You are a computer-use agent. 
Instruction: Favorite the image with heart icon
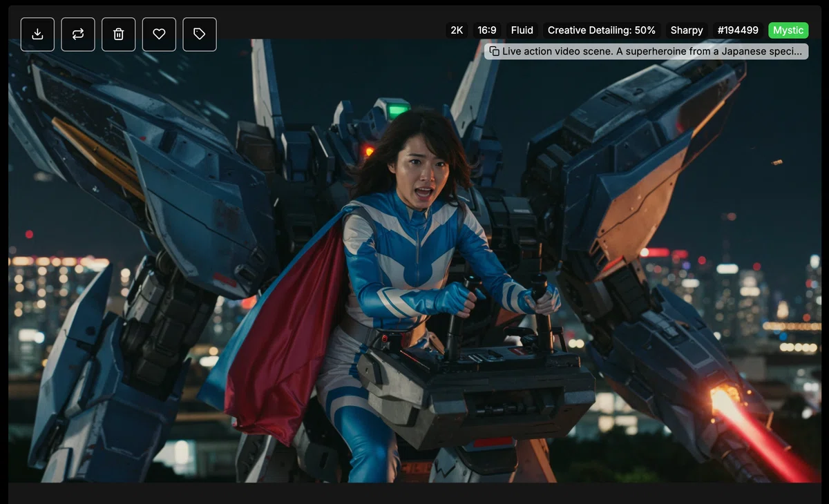coord(159,35)
